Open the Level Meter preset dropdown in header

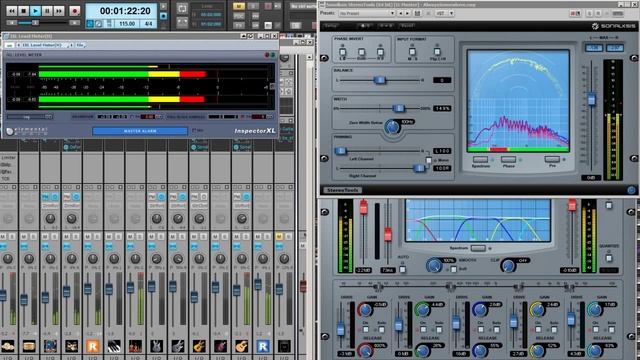pos(42,45)
